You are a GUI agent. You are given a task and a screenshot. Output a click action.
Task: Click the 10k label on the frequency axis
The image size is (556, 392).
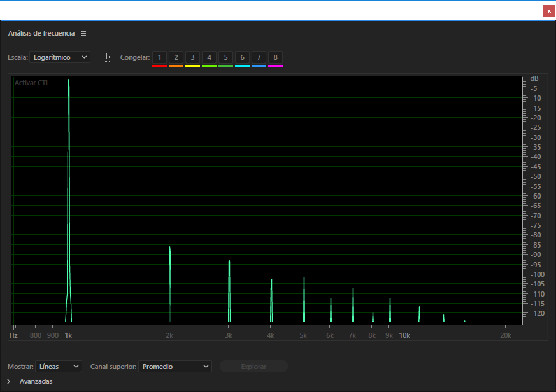pos(404,335)
